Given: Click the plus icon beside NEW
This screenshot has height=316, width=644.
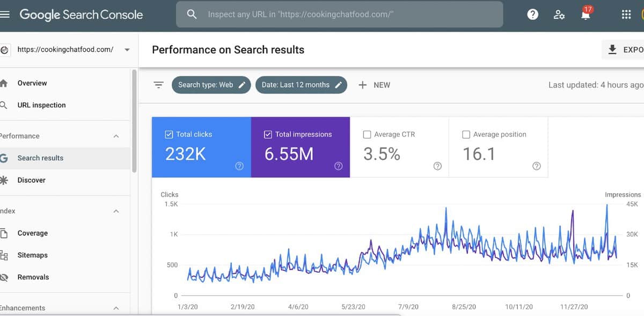Looking at the screenshot, I should (363, 85).
